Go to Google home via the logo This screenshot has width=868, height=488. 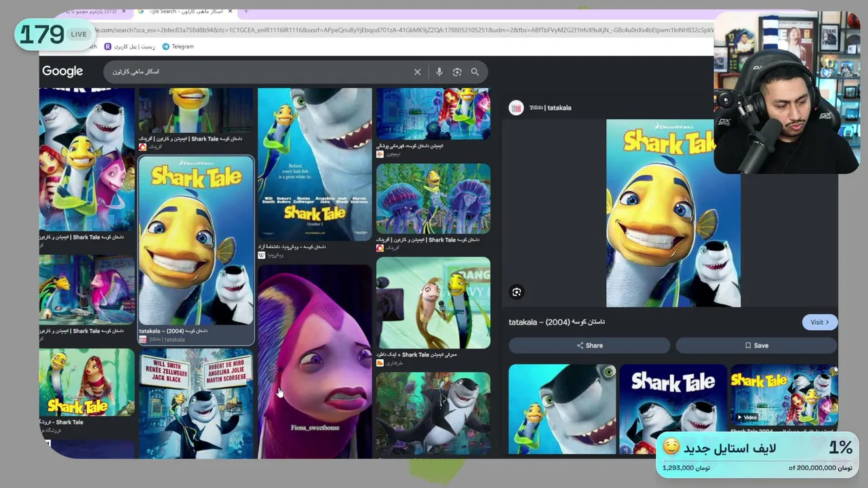(62, 71)
